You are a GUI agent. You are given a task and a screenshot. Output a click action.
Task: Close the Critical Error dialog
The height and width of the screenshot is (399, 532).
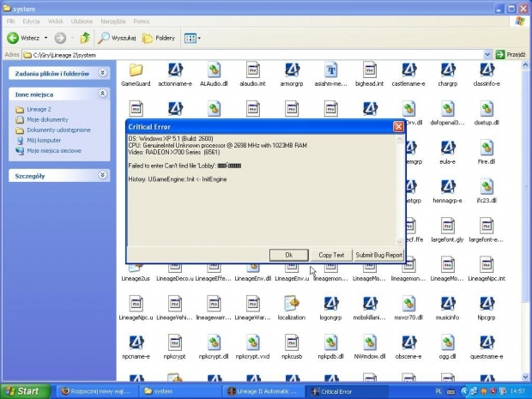pos(398,127)
